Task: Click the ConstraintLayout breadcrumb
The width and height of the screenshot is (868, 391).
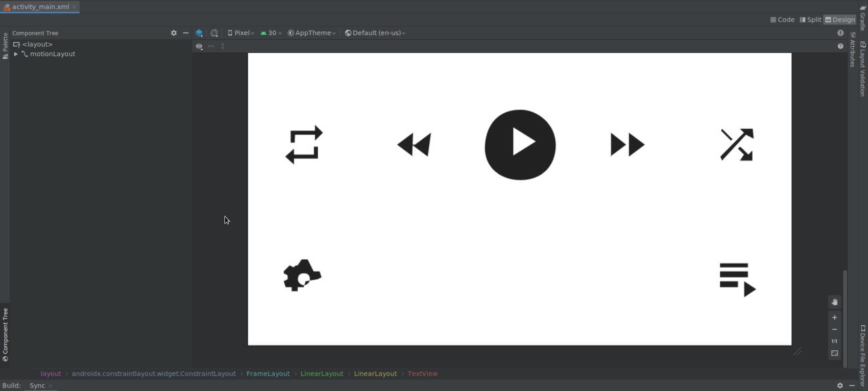Action: point(154,373)
